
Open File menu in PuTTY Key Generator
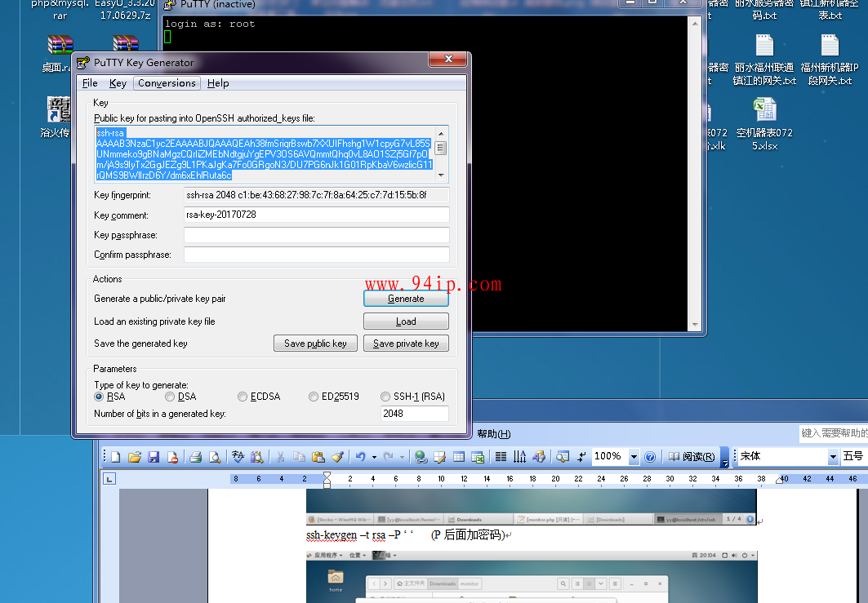pyautogui.click(x=90, y=83)
